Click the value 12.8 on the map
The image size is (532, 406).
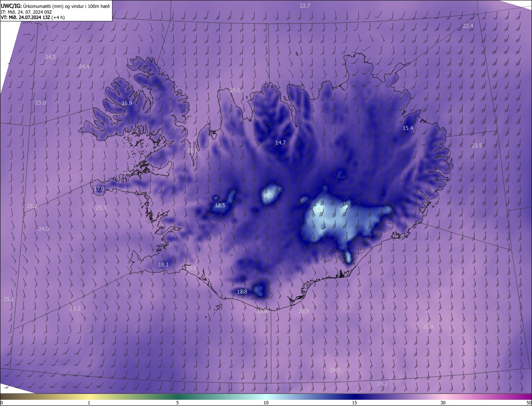(242, 292)
